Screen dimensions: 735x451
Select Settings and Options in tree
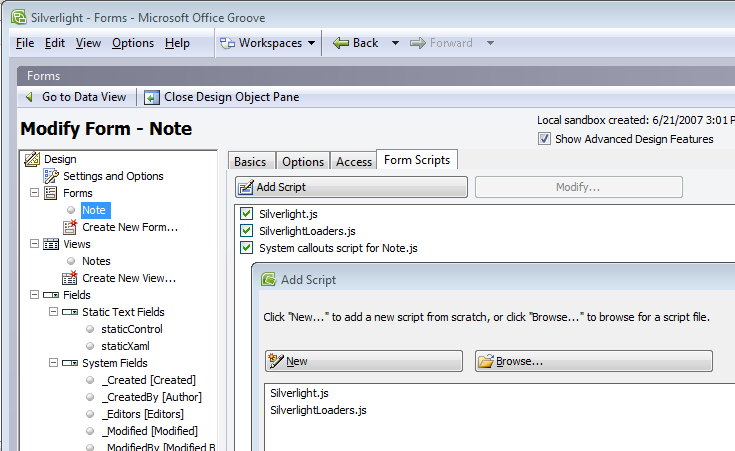[113, 176]
